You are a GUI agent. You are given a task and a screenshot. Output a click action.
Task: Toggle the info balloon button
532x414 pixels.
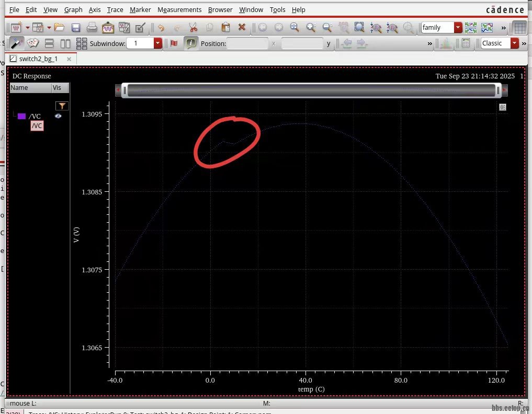click(x=191, y=43)
